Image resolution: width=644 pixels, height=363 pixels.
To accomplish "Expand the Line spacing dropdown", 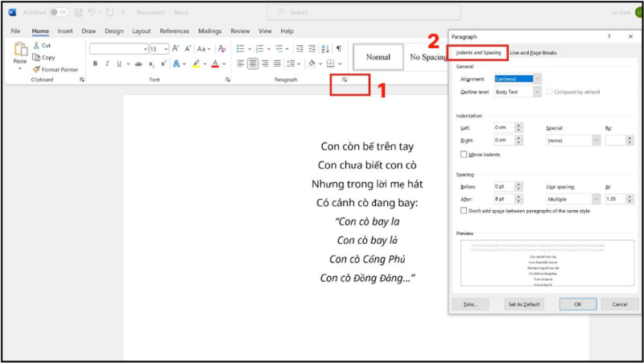I will 596,198.
